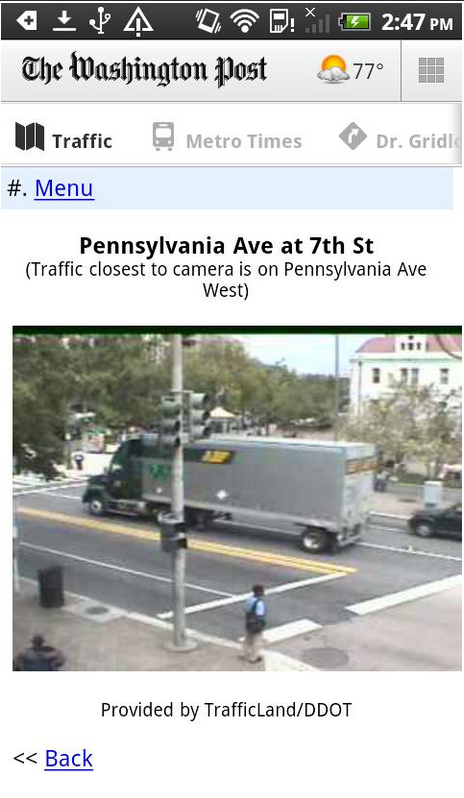Tap the weather sun and cloud icon
464x798 pixels.
coord(333,69)
